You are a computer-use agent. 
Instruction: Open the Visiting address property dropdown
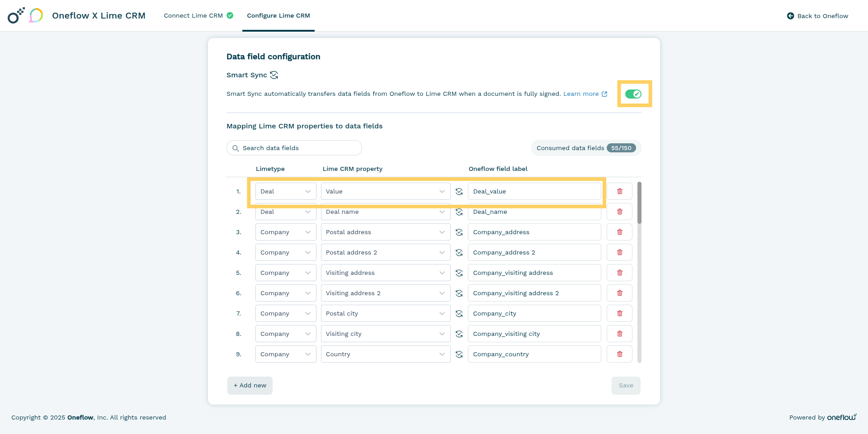tap(386, 273)
